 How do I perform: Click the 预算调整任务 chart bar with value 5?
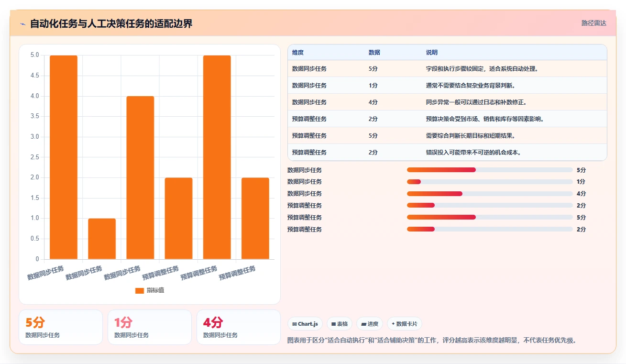click(217, 157)
